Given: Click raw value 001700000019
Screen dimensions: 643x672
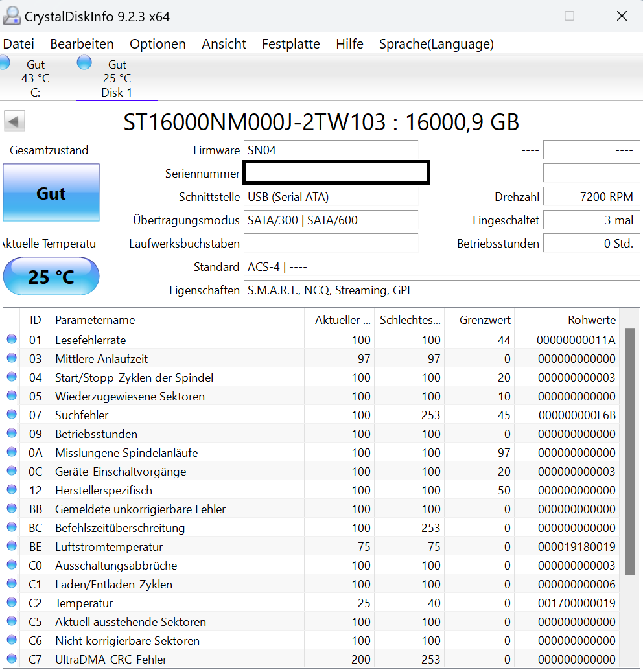Looking at the screenshot, I should pyautogui.click(x=577, y=603).
